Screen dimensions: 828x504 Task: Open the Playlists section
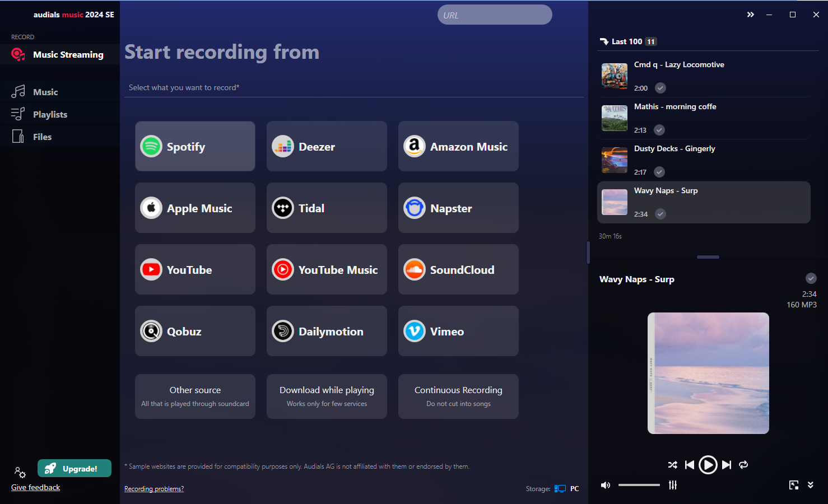[x=60, y=114]
